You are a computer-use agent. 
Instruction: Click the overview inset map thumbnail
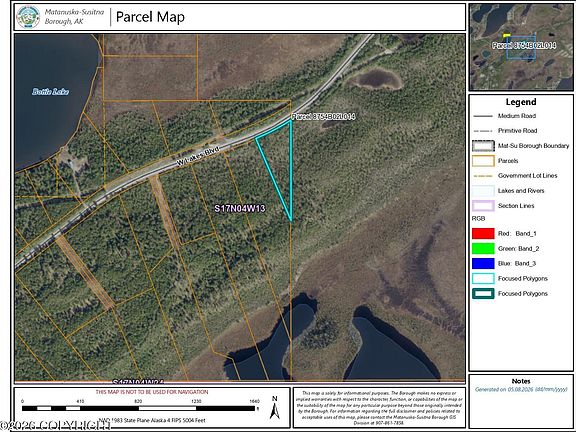[521, 47]
